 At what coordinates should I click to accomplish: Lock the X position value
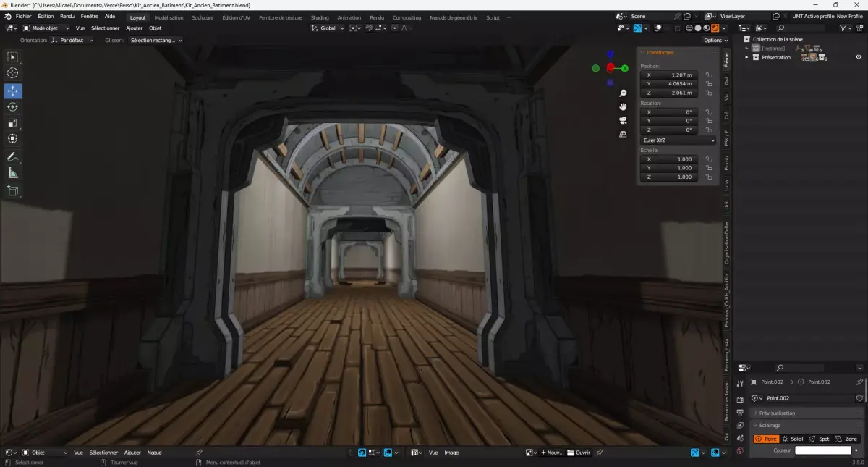pos(709,75)
